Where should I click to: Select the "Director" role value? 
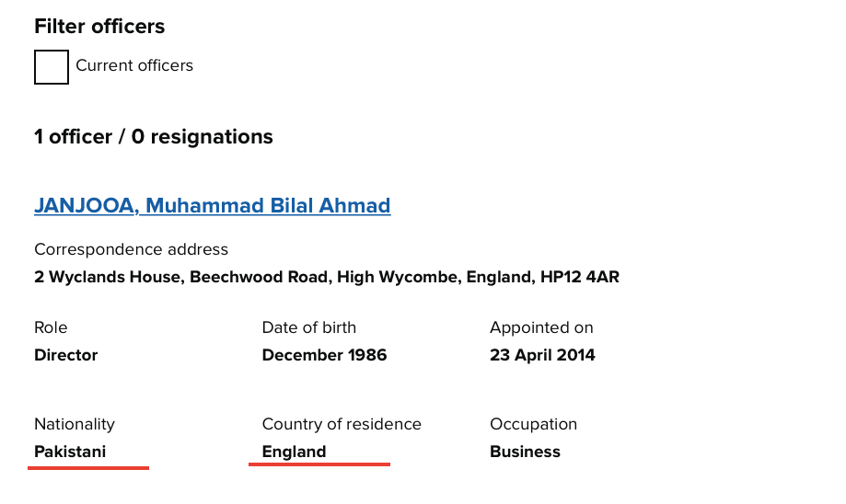click(65, 355)
